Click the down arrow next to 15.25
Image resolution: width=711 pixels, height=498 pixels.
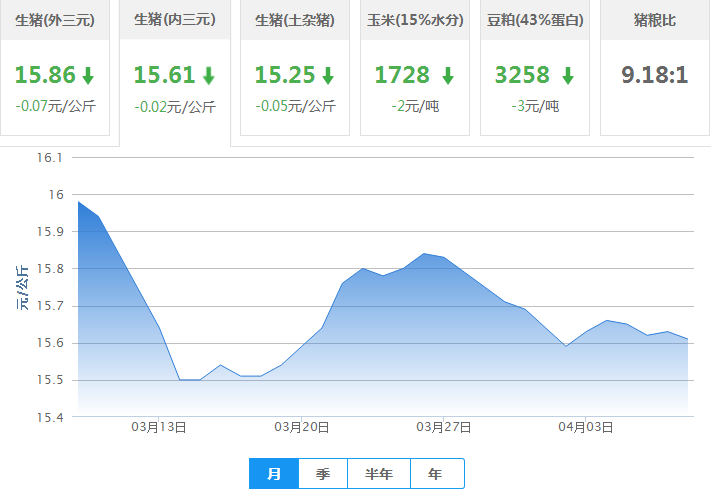pyautogui.click(x=328, y=76)
